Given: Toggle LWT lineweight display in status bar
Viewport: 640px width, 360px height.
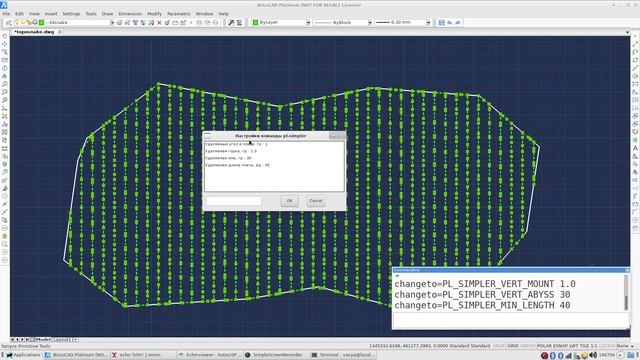Looking at the screenshot, I should click(573, 346).
